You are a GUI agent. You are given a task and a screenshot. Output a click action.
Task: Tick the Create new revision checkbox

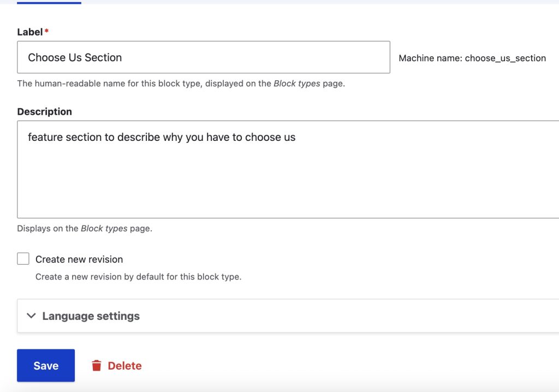pos(23,259)
